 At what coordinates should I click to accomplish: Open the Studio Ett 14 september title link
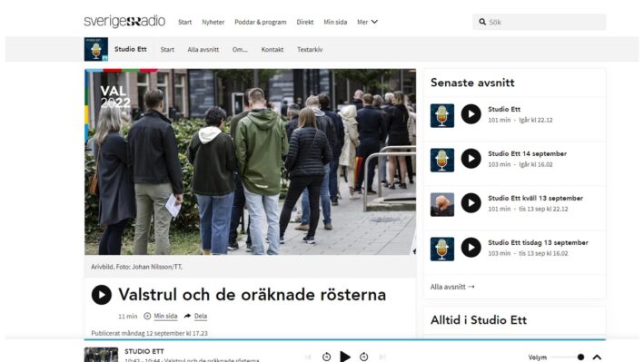coord(528,153)
